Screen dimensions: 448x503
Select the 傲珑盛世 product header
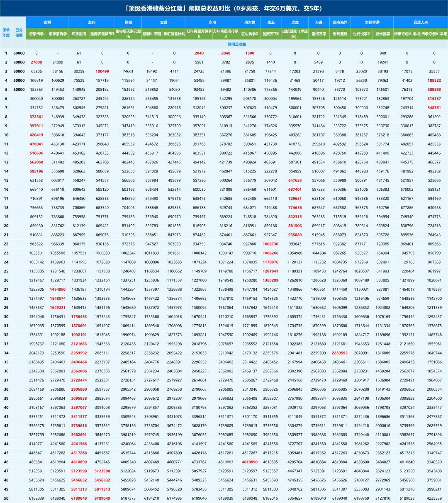coord(339,34)
